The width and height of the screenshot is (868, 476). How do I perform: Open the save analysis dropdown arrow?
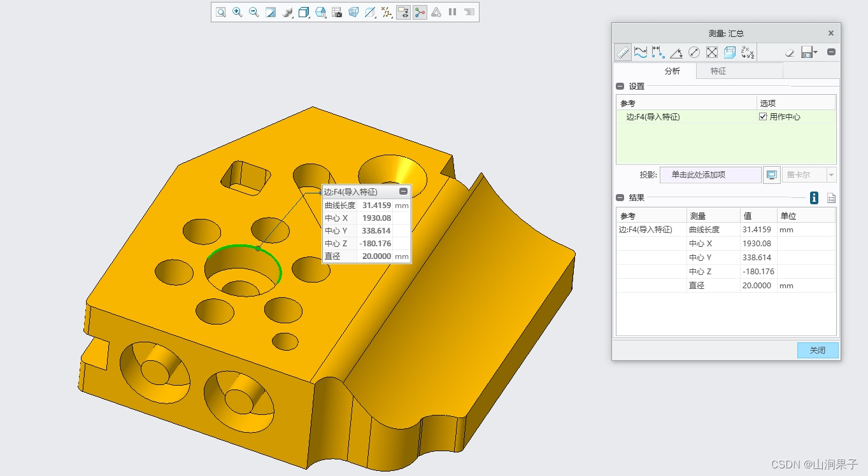point(816,53)
